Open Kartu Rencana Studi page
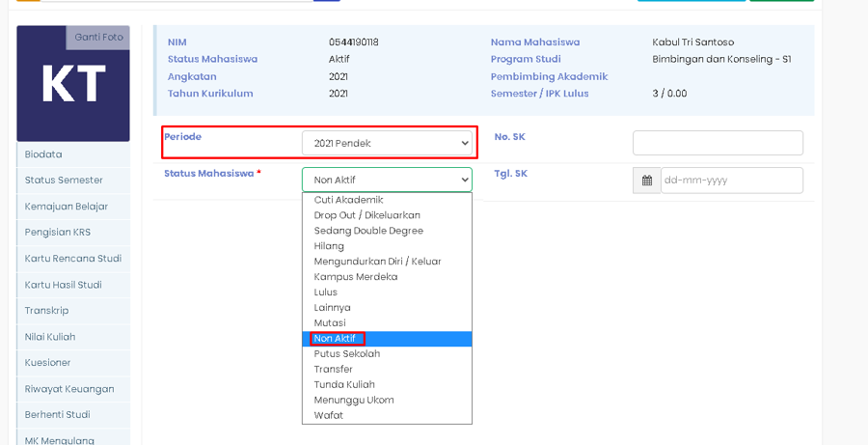 [x=73, y=259]
